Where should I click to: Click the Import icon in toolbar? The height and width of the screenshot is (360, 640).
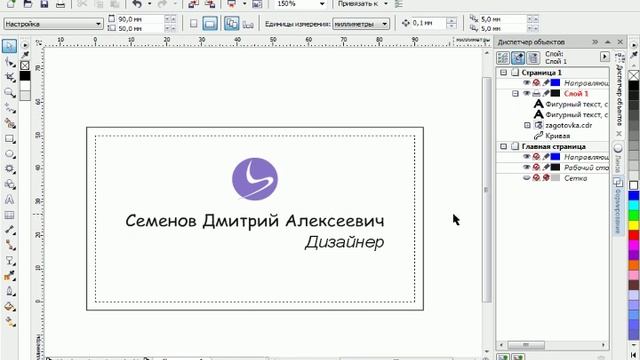[193, 4]
